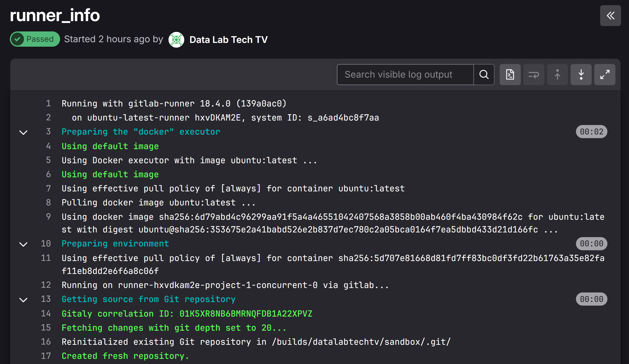629x364 pixels.
Task: Open line number 2 link
Action: [x=48, y=117]
